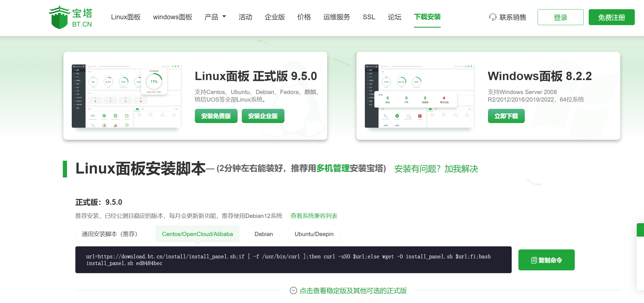Click the headset contact sales icon
Viewport: 644px width, 303px height.
coord(493,17)
